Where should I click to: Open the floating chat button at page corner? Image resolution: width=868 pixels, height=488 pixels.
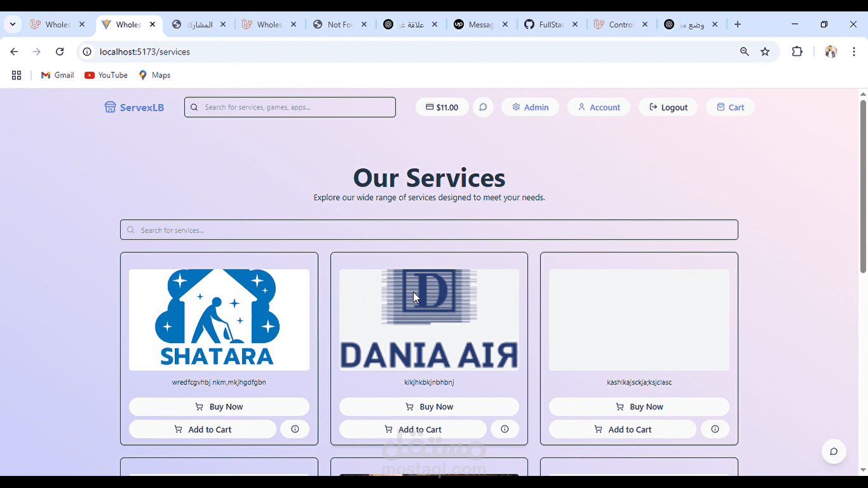coord(834,451)
